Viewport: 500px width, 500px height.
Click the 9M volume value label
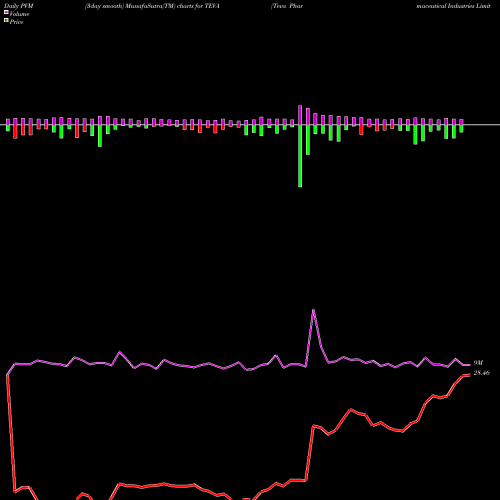tap(478, 363)
